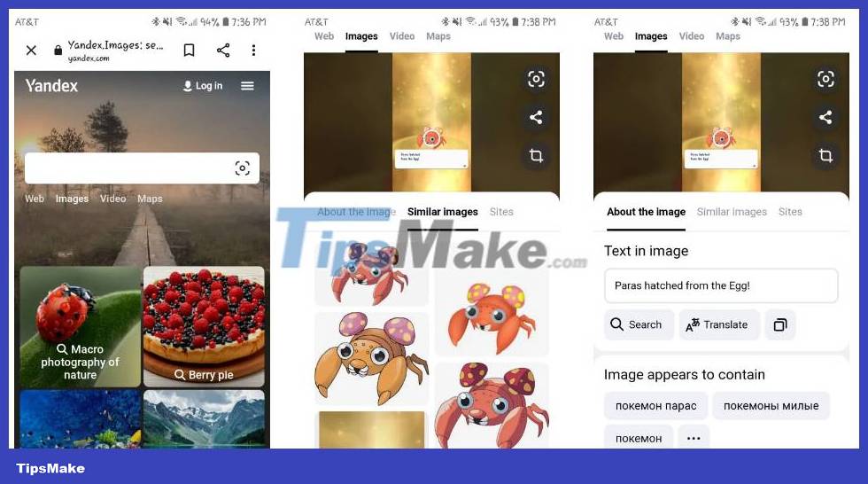Tap camera search icon in search box

tap(242, 168)
